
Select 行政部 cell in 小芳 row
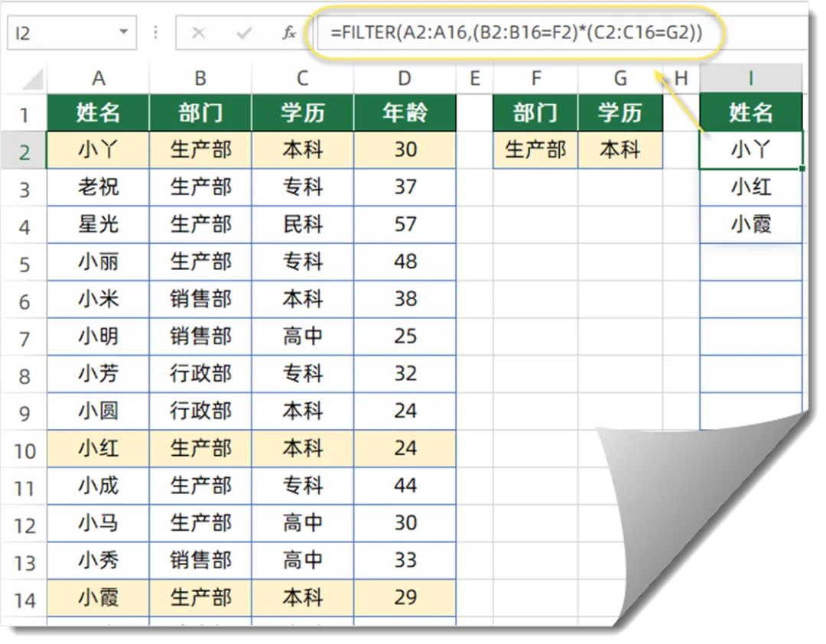click(200, 374)
